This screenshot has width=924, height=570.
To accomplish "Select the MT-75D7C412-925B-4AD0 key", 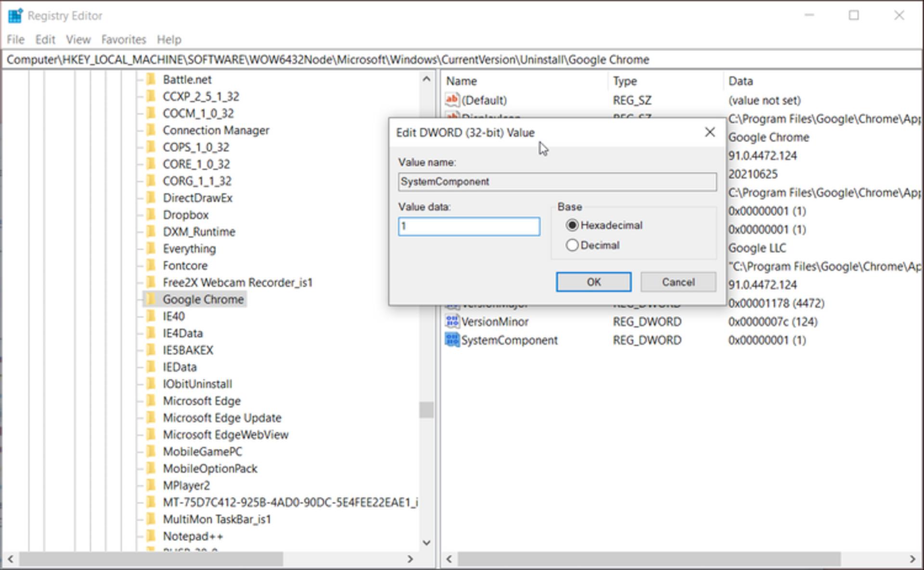I will point(290,502).
